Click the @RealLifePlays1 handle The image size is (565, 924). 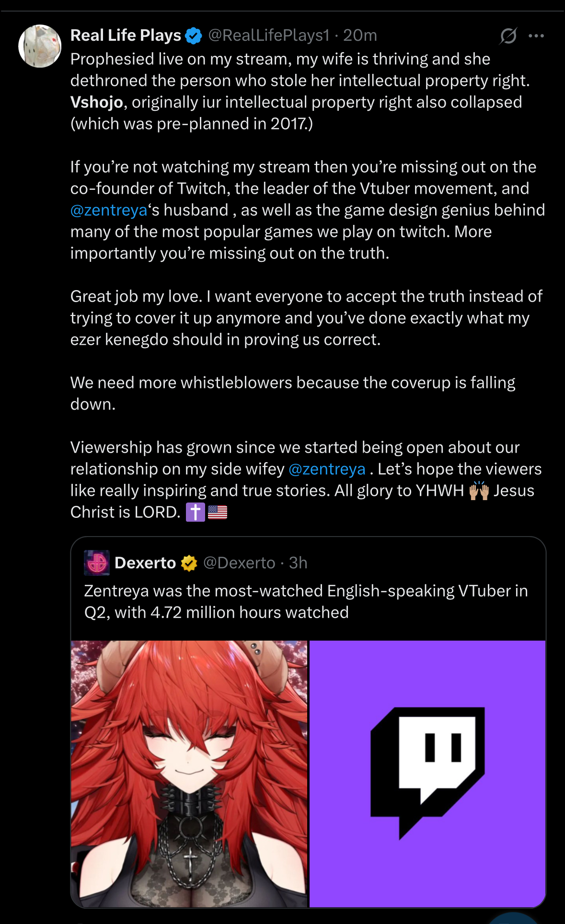pyautogui.click(x=269, y=35)
